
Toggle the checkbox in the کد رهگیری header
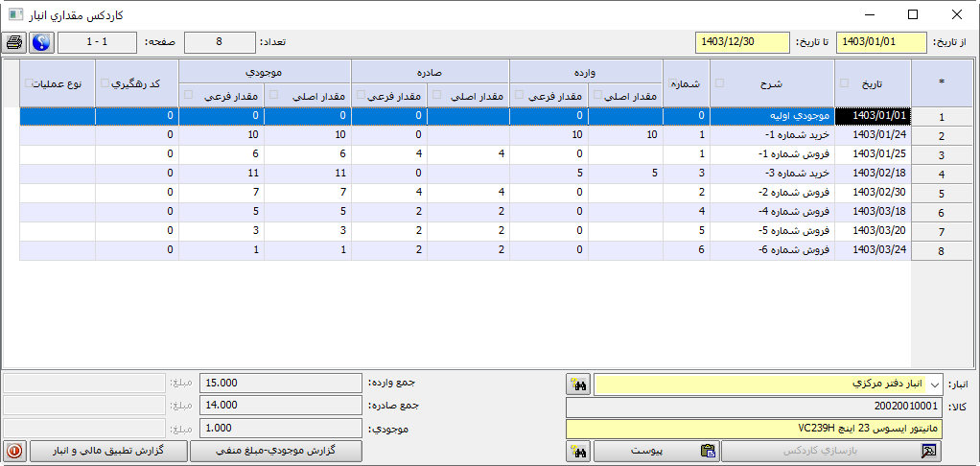105,82
